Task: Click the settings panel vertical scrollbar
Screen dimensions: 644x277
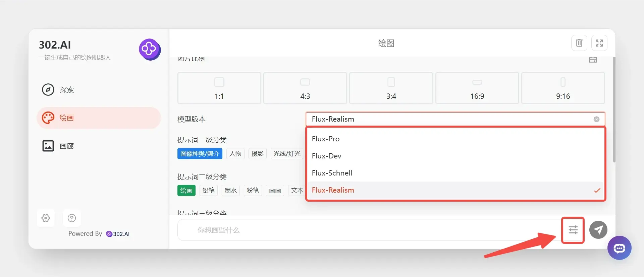Action: [x=614, y=110]
